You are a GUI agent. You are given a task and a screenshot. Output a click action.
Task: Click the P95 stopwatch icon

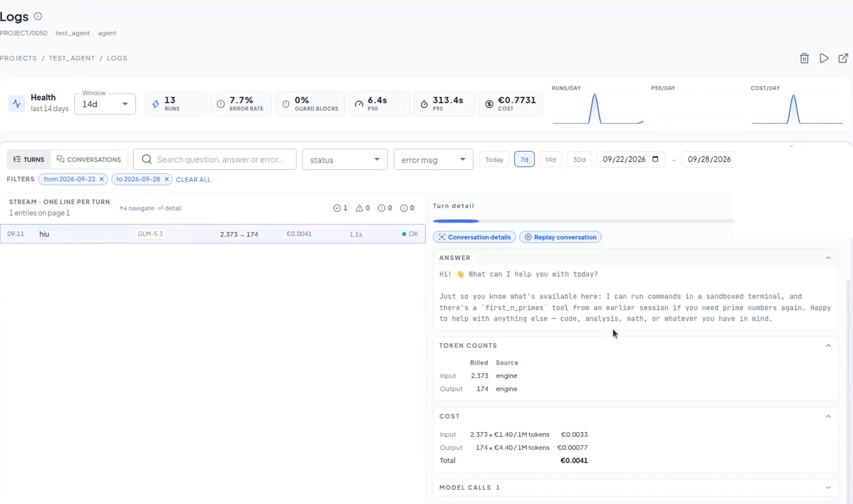(x=424, y=104)
